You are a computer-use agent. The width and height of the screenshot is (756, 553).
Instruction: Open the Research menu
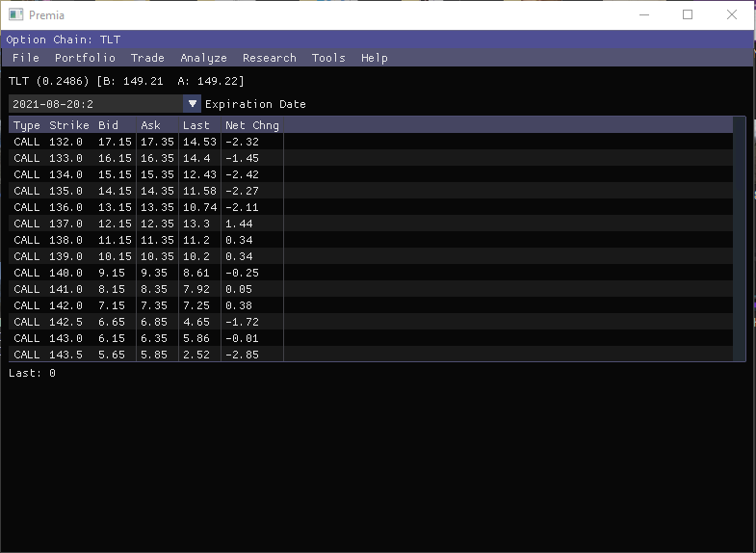pyautogui.click(x=269, y=58)
